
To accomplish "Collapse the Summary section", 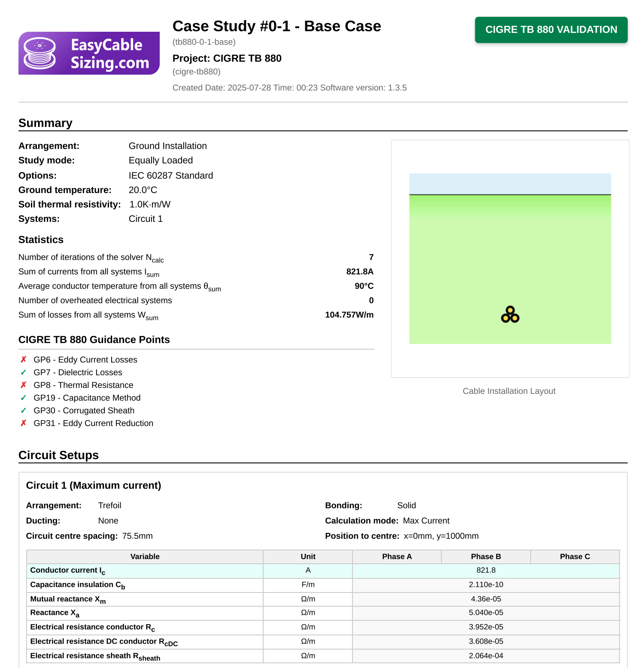I will click(x=45, y=123).
